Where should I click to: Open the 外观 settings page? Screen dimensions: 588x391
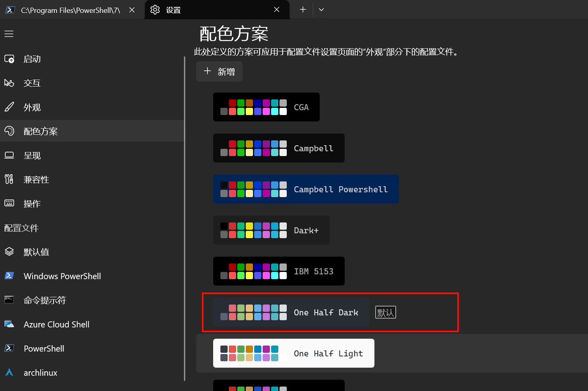tap(92, 107)
